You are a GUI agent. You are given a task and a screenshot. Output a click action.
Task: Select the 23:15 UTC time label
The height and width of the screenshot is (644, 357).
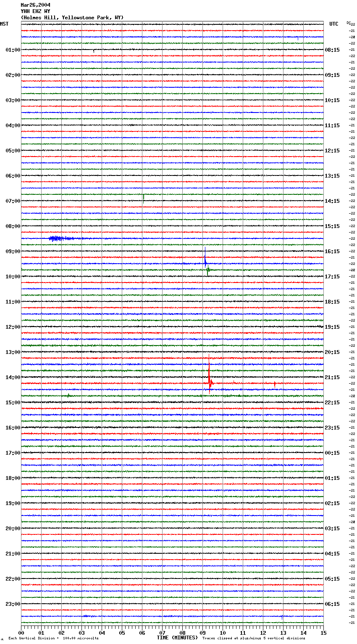pyautogui.click(x=332, y=428)
